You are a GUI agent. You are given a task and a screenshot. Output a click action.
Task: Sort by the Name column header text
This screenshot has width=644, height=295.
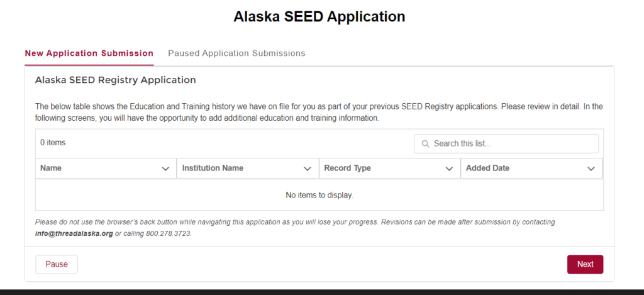pos(51,168)
